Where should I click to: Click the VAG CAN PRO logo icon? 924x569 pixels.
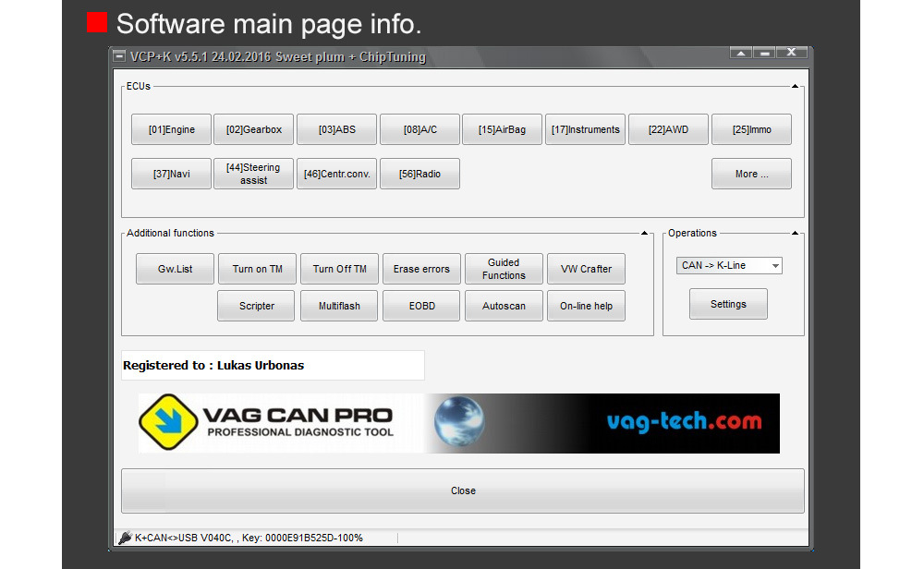[x=168, y=422]
